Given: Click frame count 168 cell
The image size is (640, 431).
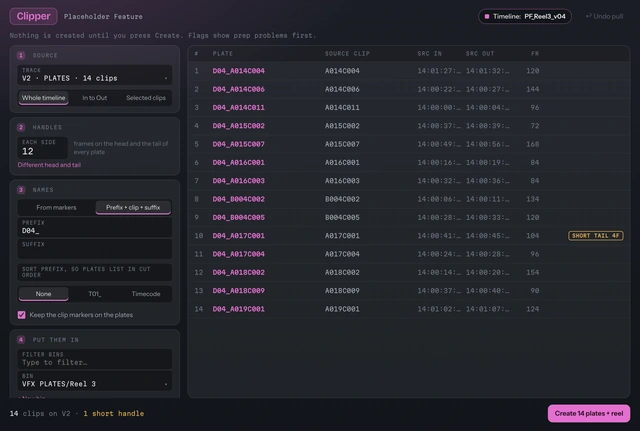Looking at the screenshot, I should point(533,144).
